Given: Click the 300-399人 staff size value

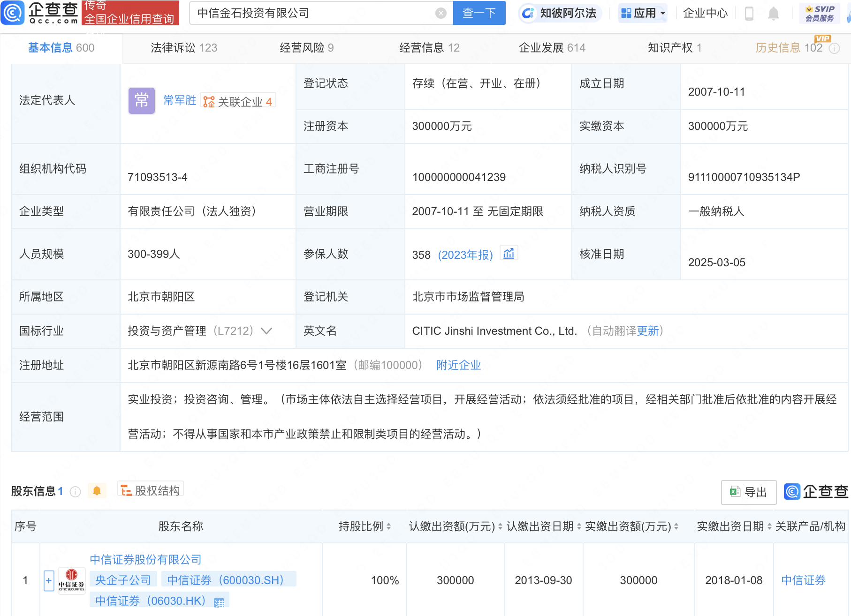Looking at the screenshot, I should [x=153, y=254].
